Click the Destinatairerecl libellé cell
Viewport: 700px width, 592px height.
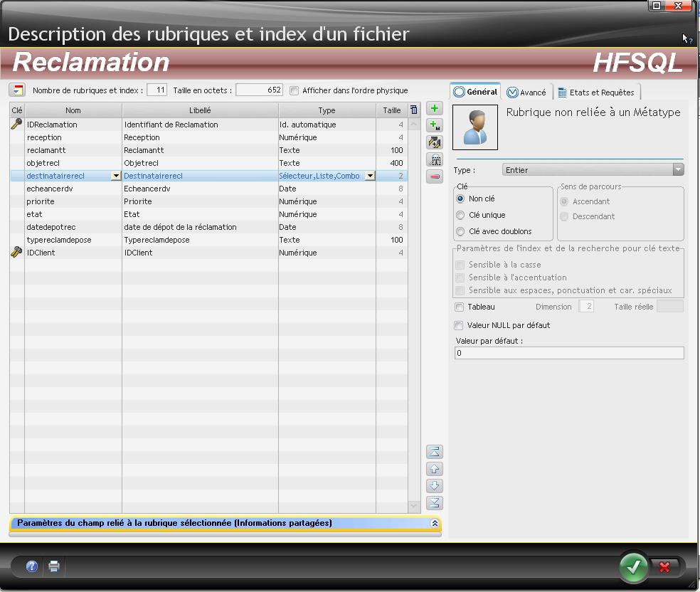200,176
